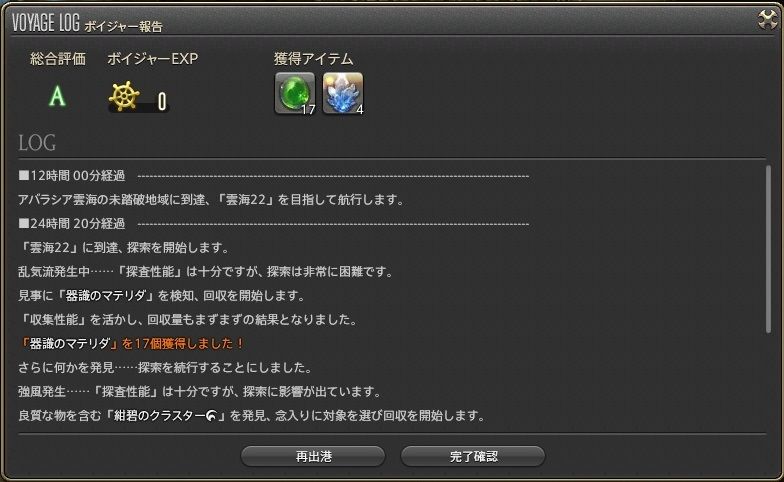Click the ボイジャーEXP label
Screen dimensions: 784x482
click(x=152, y=59)
